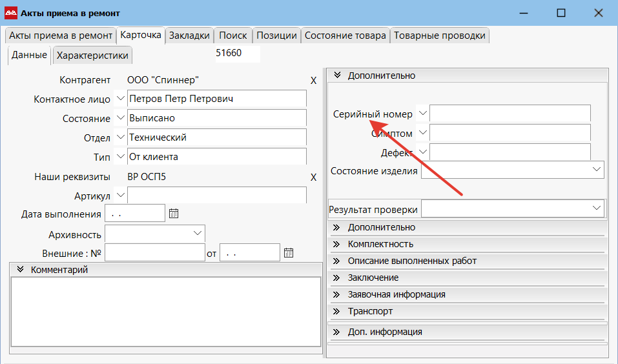
Task: Click chevron beside Серийный номер field
Action: 422,113
